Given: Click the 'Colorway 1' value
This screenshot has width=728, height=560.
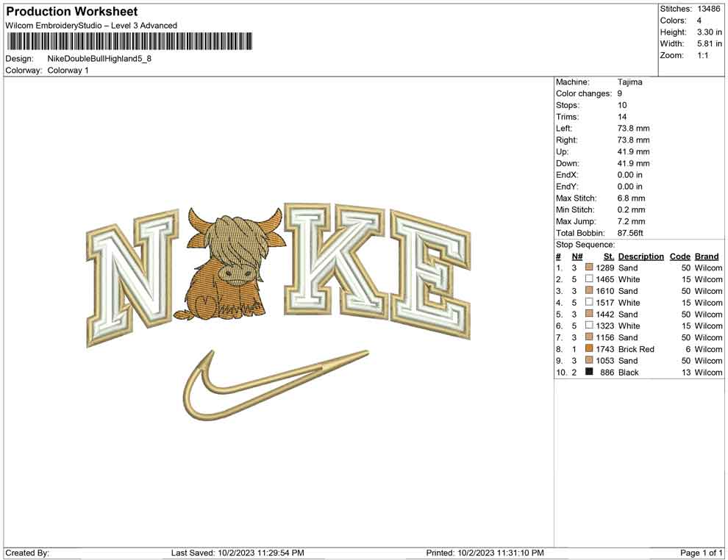Looking at the screenshot, I should [x=68, y=70].
